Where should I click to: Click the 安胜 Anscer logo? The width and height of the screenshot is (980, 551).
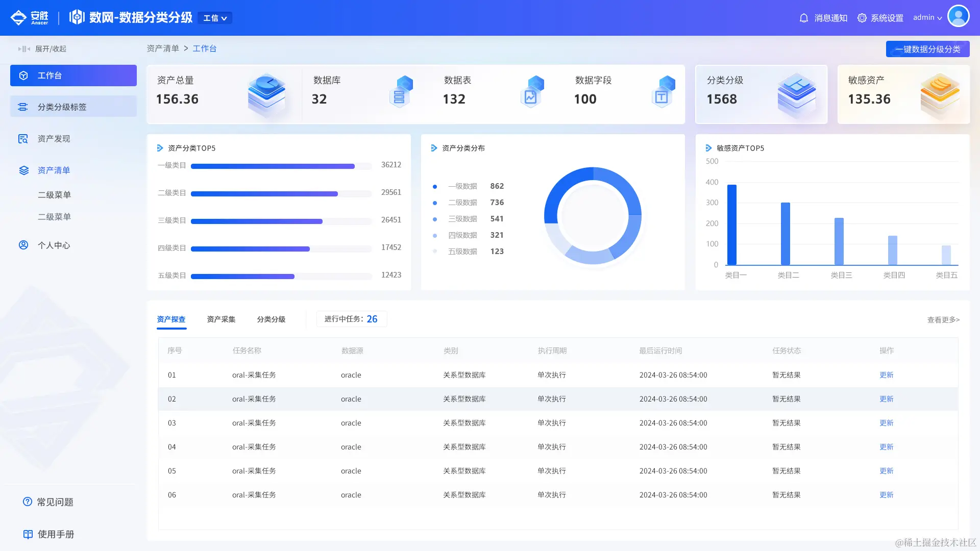coord(30,17)
